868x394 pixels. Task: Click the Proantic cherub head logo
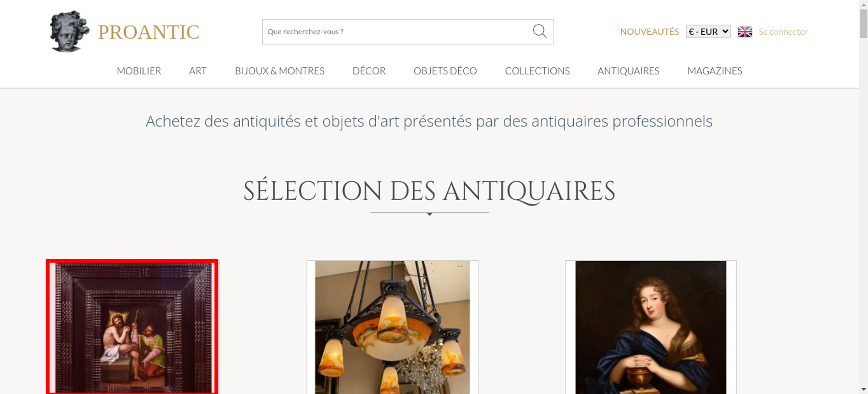coord(69,31)
